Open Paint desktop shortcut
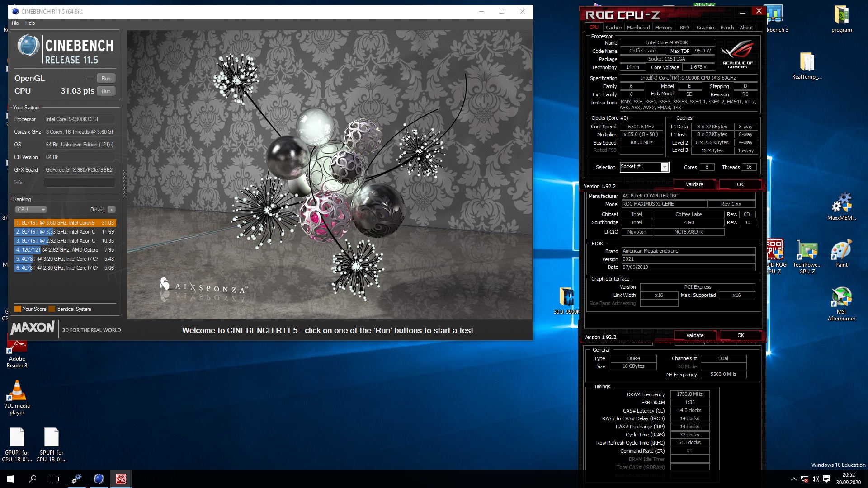The image size is (868, 488). 841,254
